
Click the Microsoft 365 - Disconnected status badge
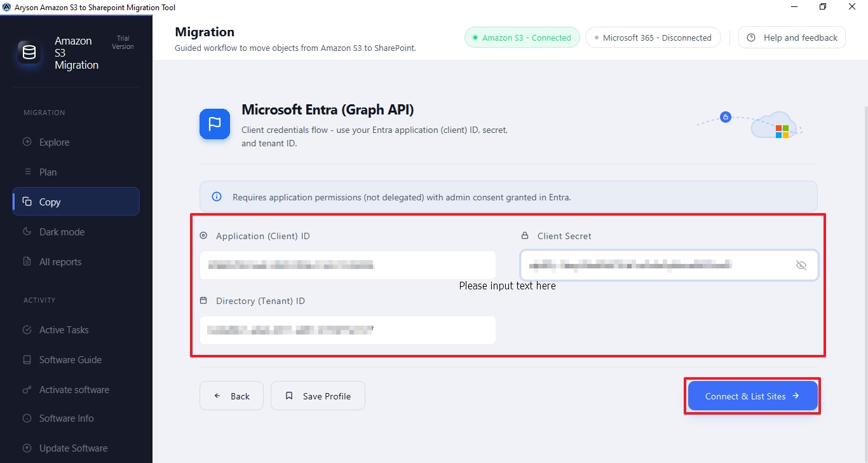(653, 38)
